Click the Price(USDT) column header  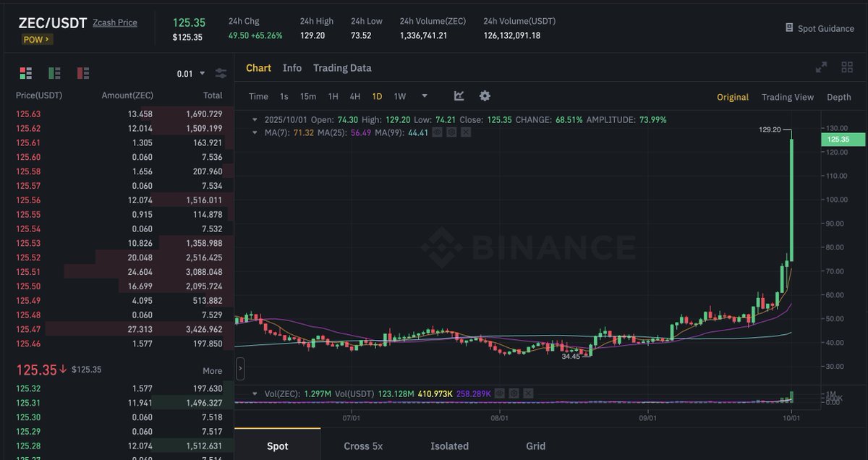coord(39,95)
